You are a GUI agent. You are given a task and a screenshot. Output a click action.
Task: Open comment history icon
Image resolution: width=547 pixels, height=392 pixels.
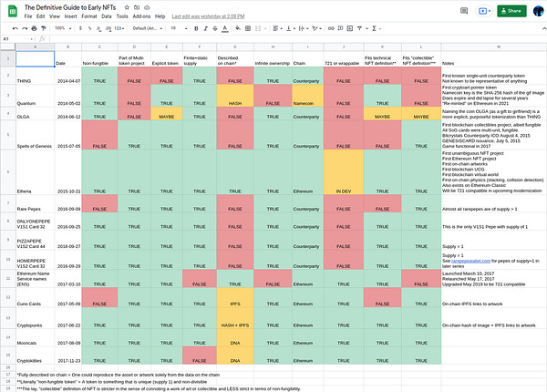click(x=464, y=11)
